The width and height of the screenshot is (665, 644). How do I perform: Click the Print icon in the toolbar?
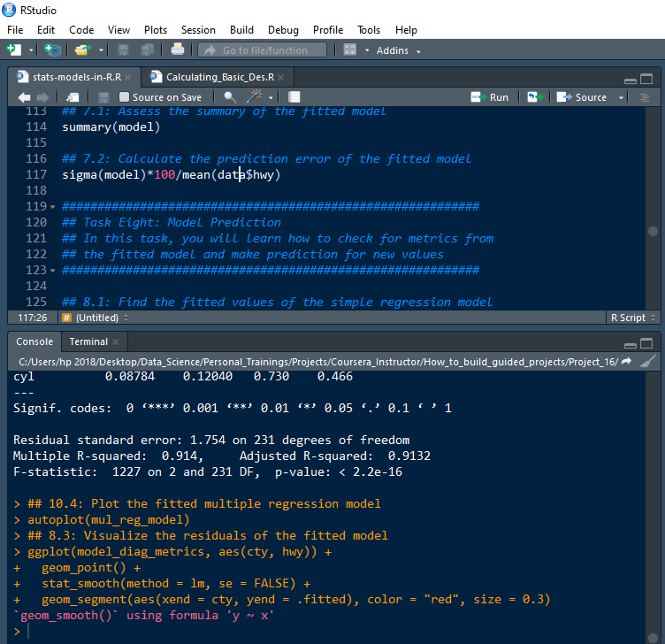pyautogui.click(x=178, y=50)
